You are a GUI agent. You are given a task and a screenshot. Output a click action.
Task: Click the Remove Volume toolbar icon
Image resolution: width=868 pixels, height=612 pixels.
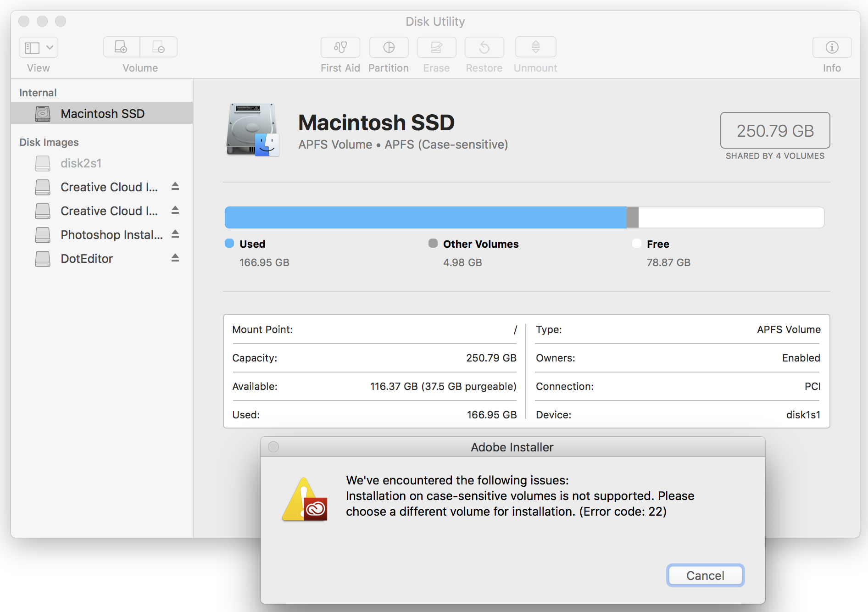(159, 47)
